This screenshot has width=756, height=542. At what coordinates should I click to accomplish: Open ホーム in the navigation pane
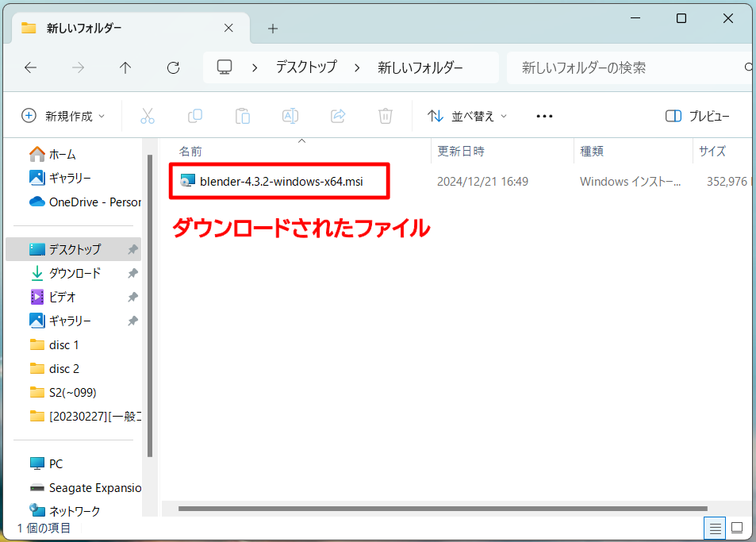click(x=73, y=154)
